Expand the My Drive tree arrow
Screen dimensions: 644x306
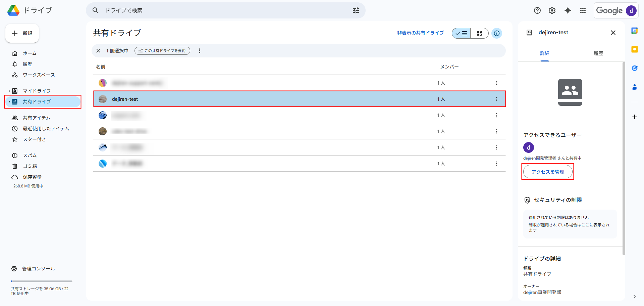(x=9, y=91)
